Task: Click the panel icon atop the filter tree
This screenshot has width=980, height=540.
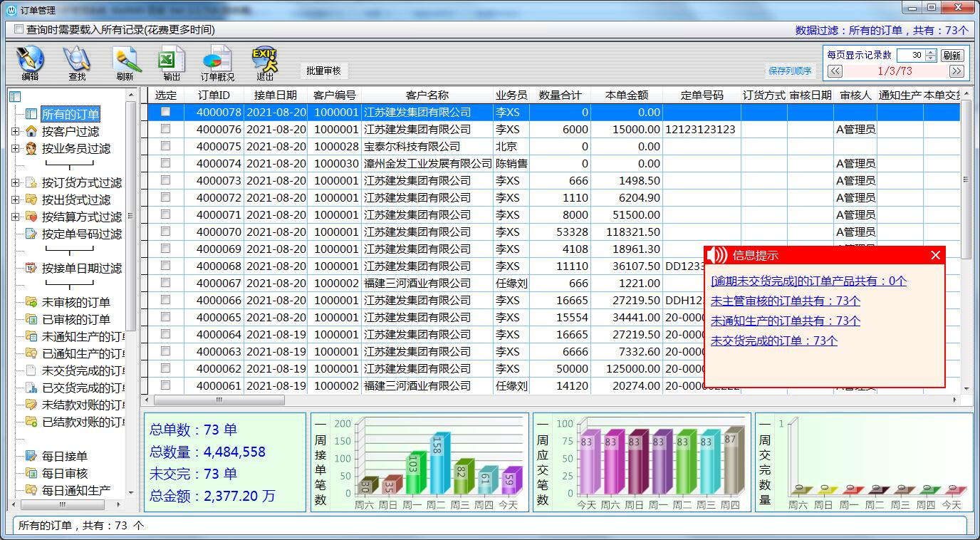Action: [x=15, y=97]
